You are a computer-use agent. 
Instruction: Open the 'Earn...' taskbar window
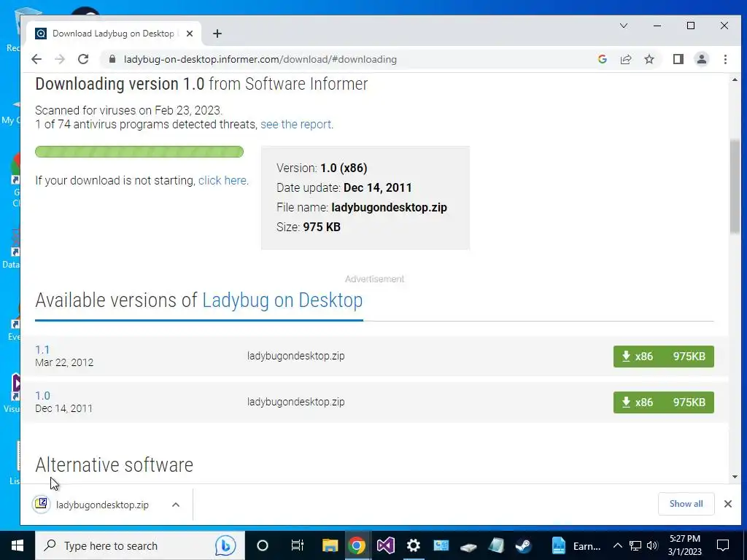click(576, 545)
